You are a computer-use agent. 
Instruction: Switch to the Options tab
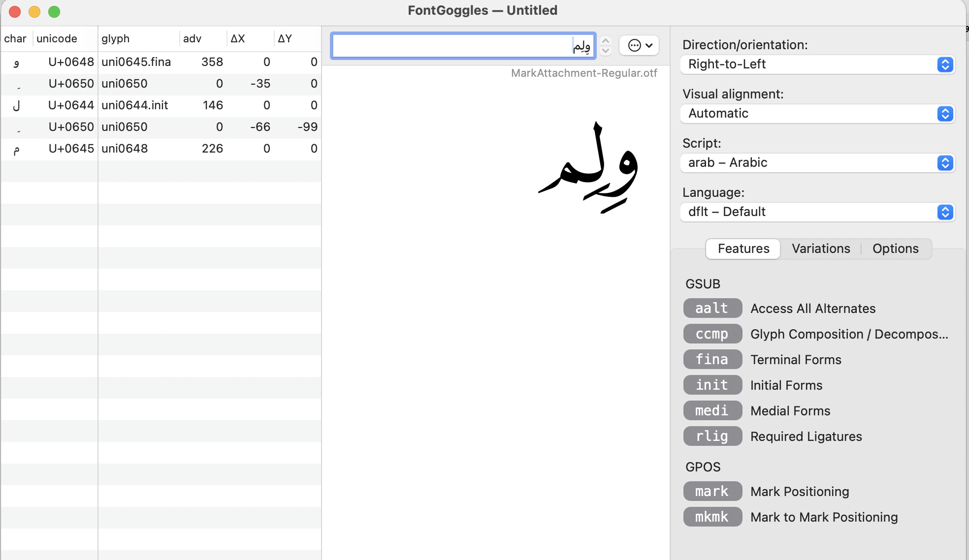[895, 249]
